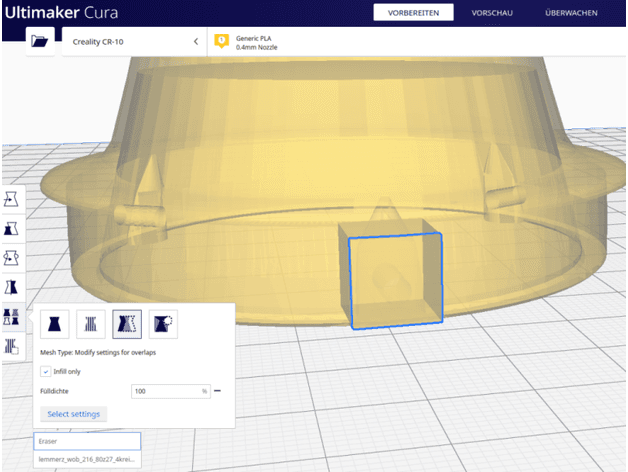
Task: Click the Select settings button
Action: 74,414
